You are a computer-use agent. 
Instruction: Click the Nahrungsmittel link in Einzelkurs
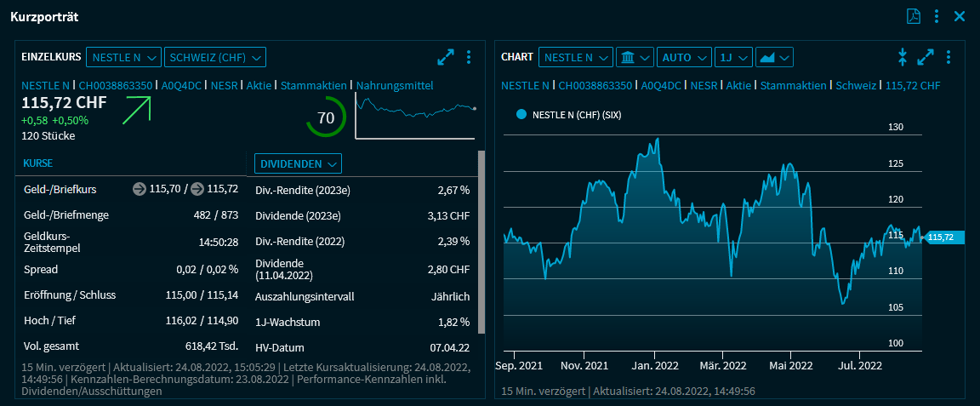point(395,85)
